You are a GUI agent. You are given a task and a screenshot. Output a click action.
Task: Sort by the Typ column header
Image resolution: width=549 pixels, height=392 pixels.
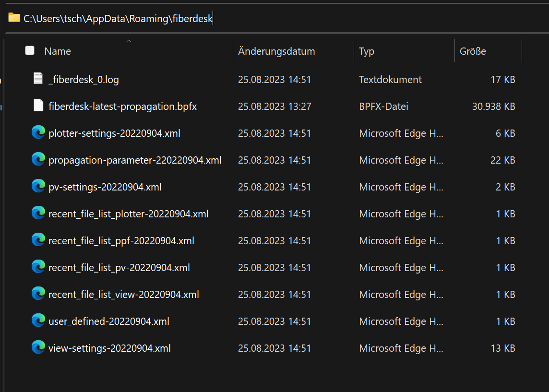coord(367,52)
